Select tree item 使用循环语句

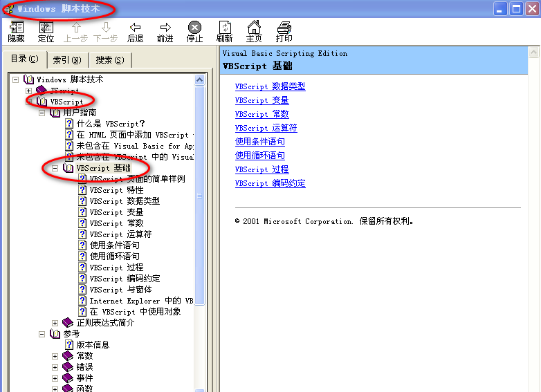point(115,256)
